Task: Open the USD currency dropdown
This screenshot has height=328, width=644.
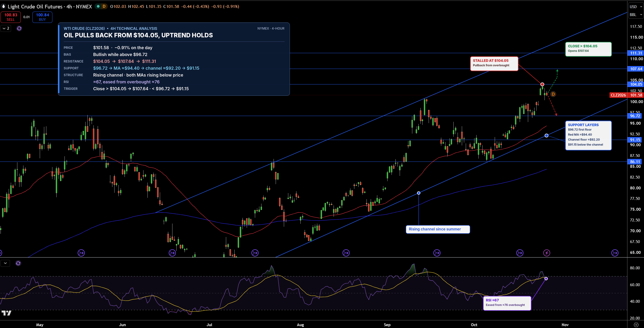Action: coord(636,7)
